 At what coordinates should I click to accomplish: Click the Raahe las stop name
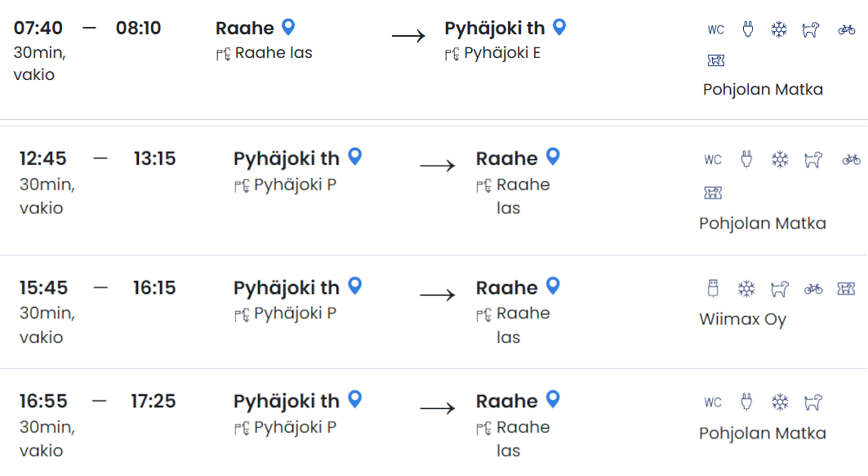[x=272, y=52]
